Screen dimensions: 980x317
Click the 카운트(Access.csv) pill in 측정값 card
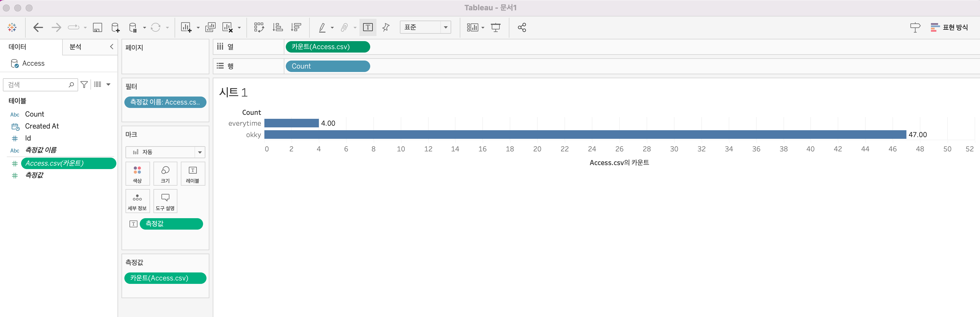[x=165, y=278]
